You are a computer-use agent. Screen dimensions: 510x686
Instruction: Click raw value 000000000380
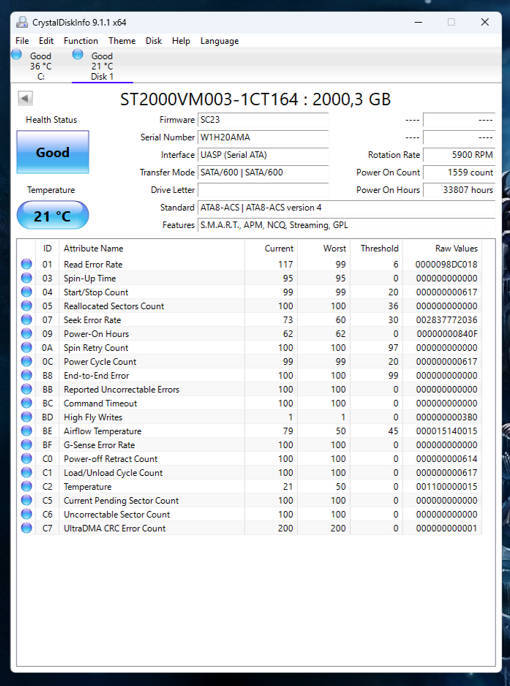446,417
